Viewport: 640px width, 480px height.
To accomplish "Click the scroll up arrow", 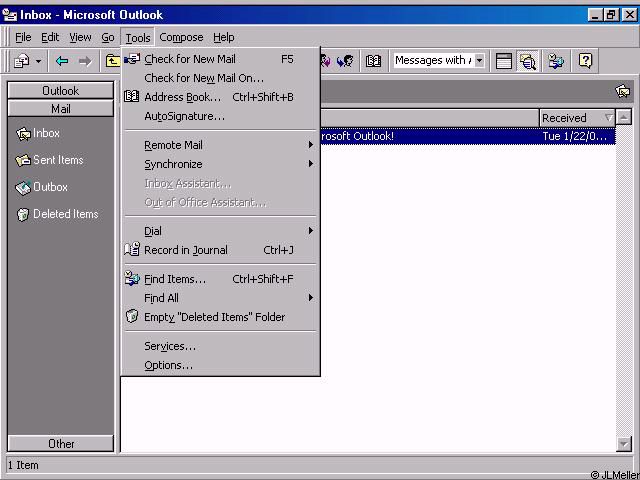I will (624, 117).
